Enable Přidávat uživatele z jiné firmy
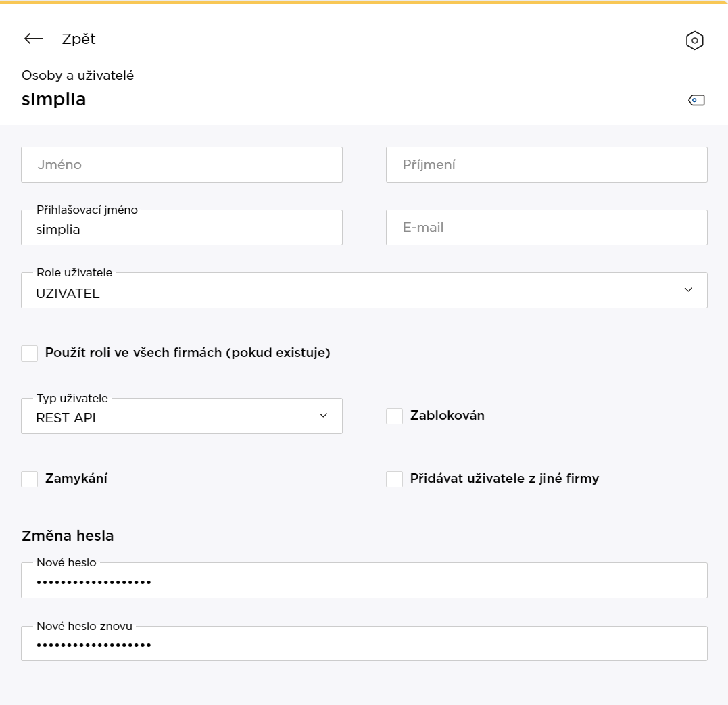Screen dimensions: 728x705 click(394, 479)
